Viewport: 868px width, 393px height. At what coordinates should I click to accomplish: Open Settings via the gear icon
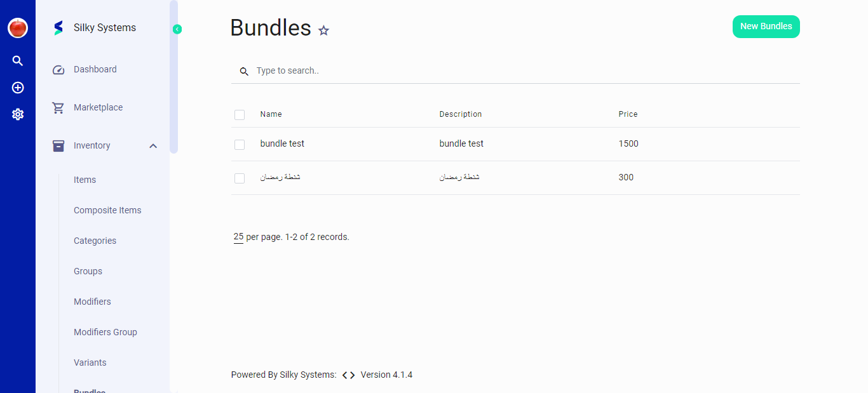17,114
